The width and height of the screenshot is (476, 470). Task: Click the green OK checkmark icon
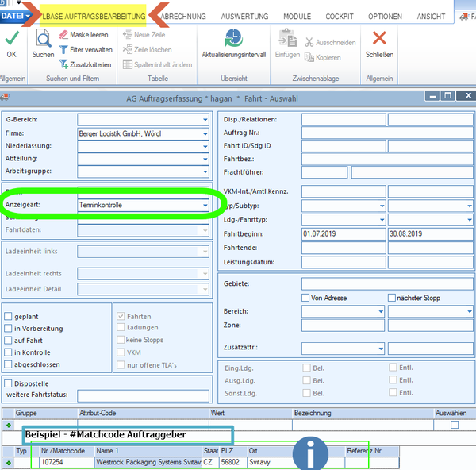click(12, 38)
